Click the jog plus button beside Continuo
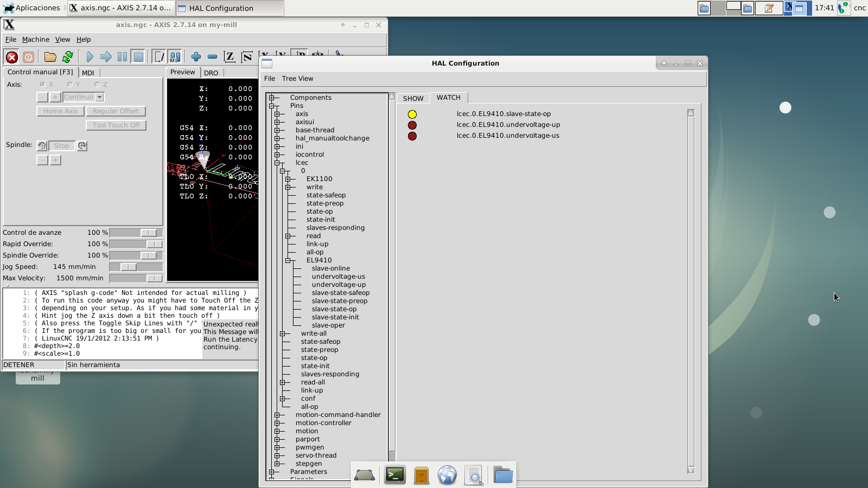The image size is (868, 488). coord(55,97)
